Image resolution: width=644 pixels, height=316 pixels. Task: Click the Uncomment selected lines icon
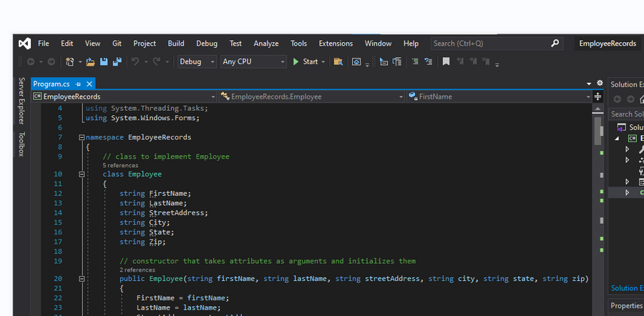click(429, 61)
